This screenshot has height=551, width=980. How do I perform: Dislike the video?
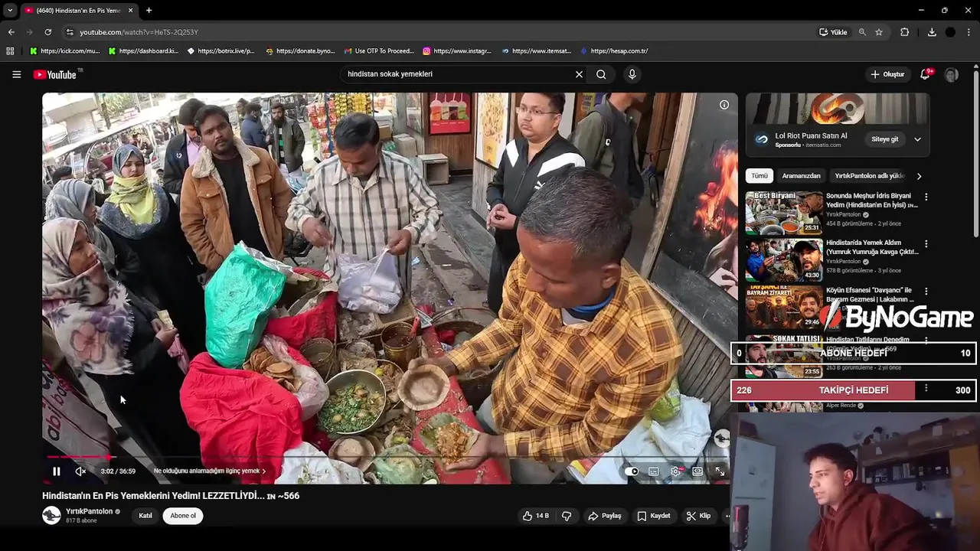pyautogui.click(x=567, y=516)
